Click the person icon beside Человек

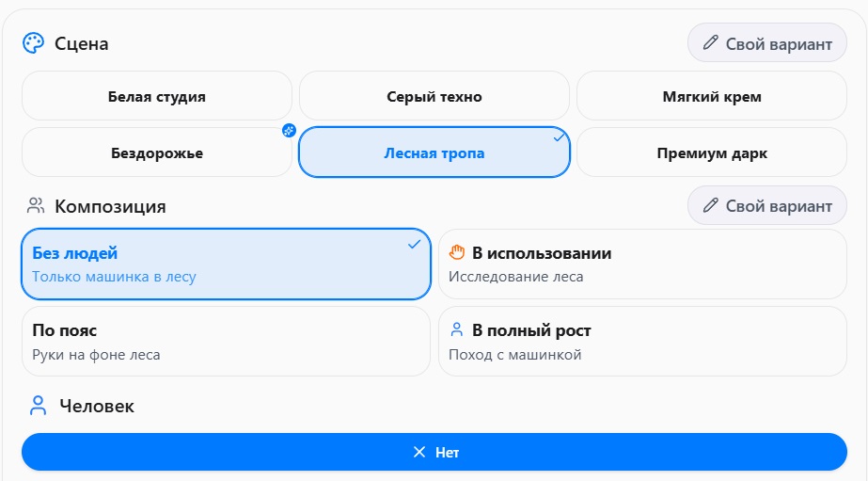pyautogui.click(x=38, y=406)
